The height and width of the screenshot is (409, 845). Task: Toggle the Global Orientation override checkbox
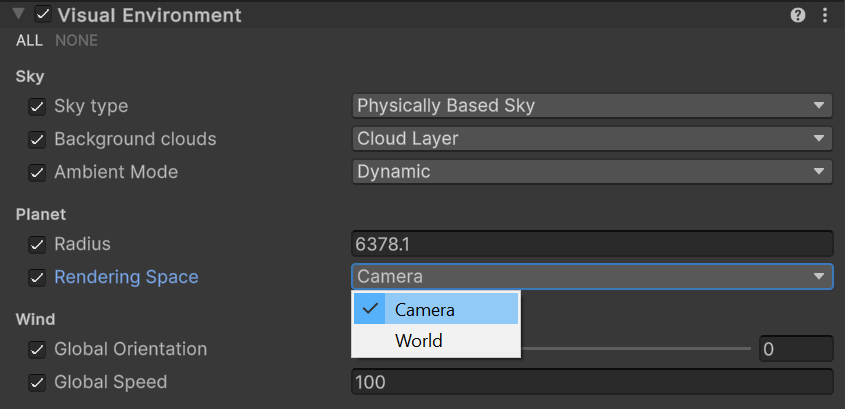click(37, 349)
